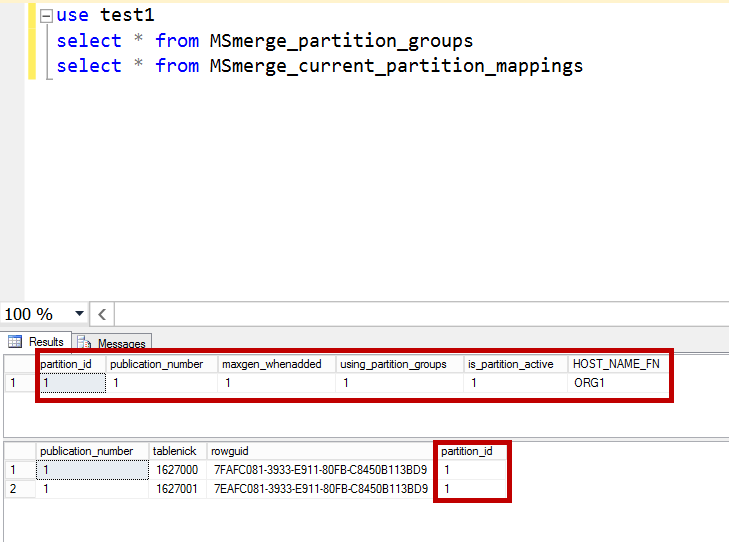Click the horizontal scrollbar left arrow

pyautogui.click(x=103, y=314)
